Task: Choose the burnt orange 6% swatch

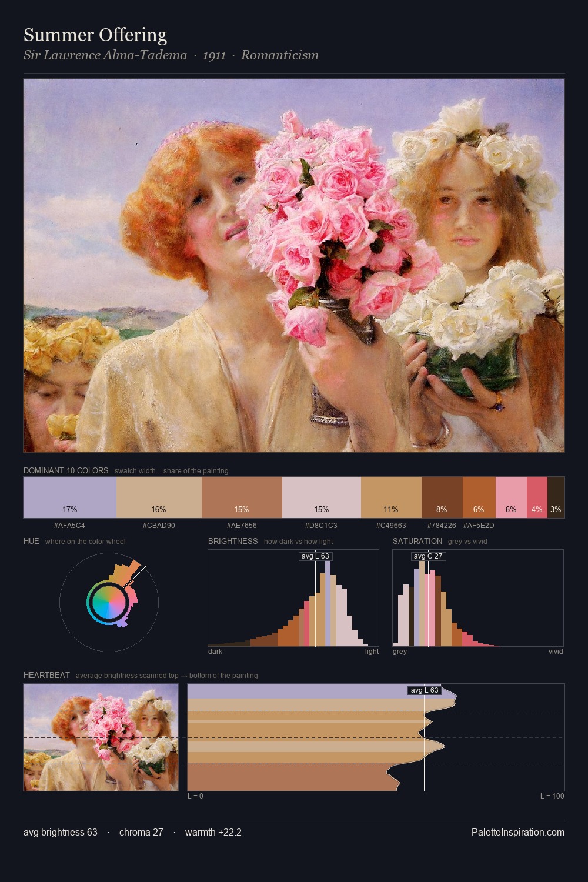Action: (479, 497)
